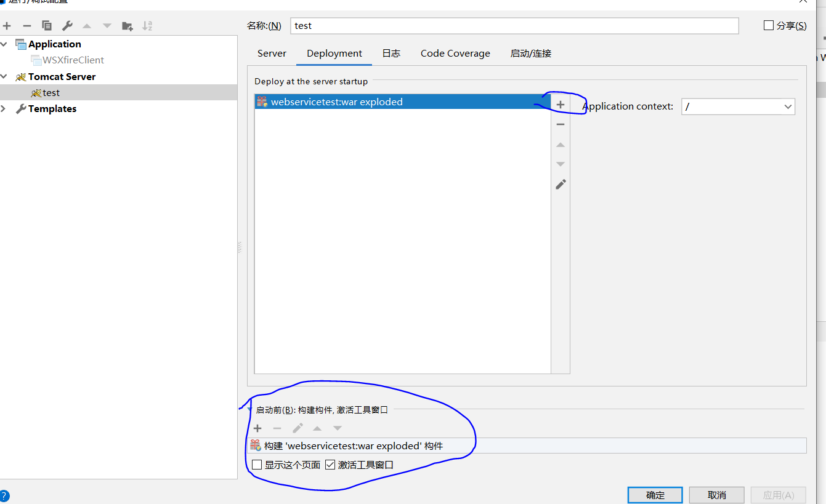Click the Tomcat Server group label
Screen dimensions: 826x504
tap(62, 77)
